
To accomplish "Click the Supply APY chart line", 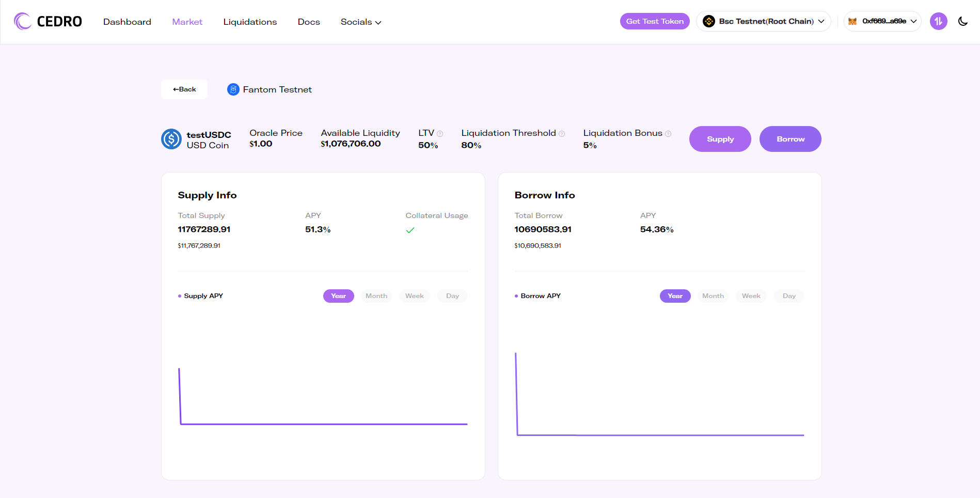I will click(x=324, y=424).
